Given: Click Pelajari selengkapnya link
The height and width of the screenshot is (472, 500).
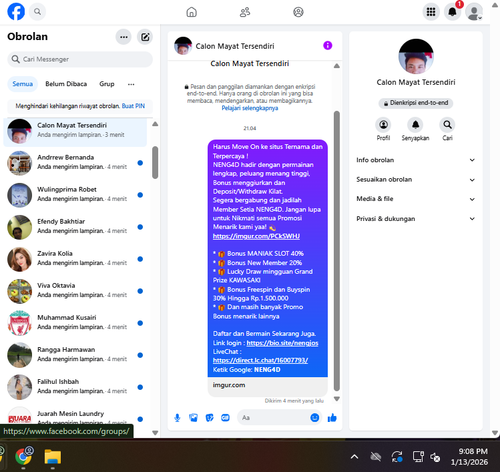Looking at the screenshot, I should (x=250, y=108).
